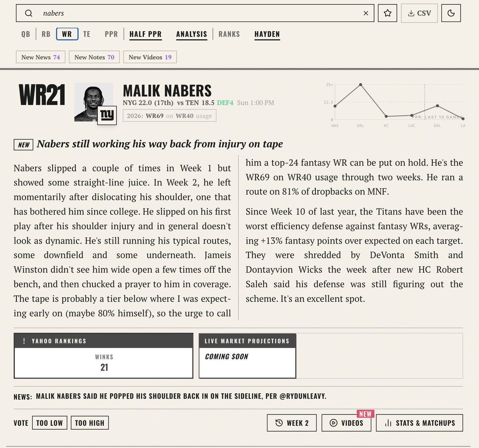Click the WR21 rank label

pyautogui.click(x=42, y=95)
